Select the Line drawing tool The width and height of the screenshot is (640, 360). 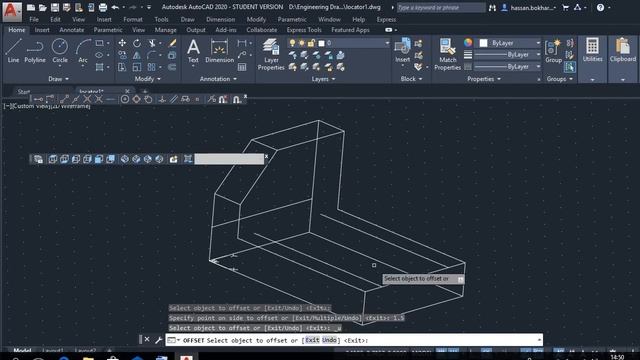click(13, 51)
